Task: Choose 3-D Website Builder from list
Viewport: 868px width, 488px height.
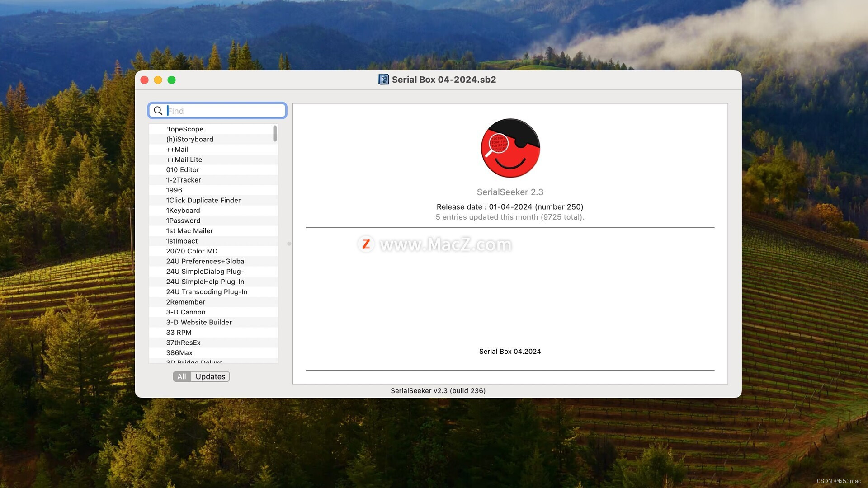Action: 199,322
